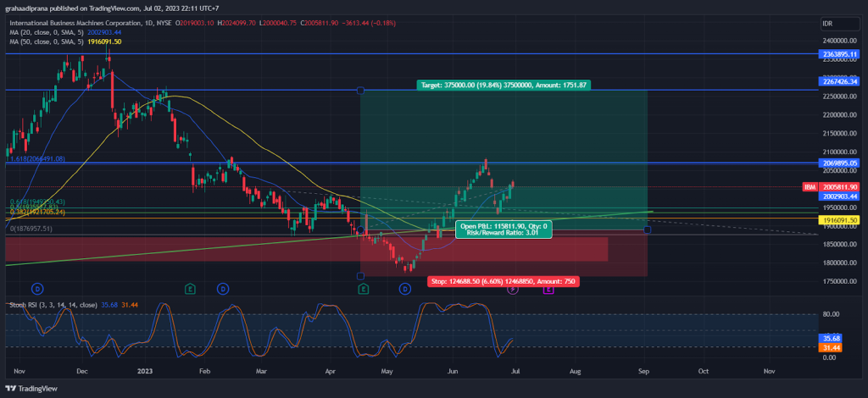The width and height of the screenshot is (868, 398).
Task: Click the blue 2002903.44 MA axis label
Action: [x=838, y=196]
